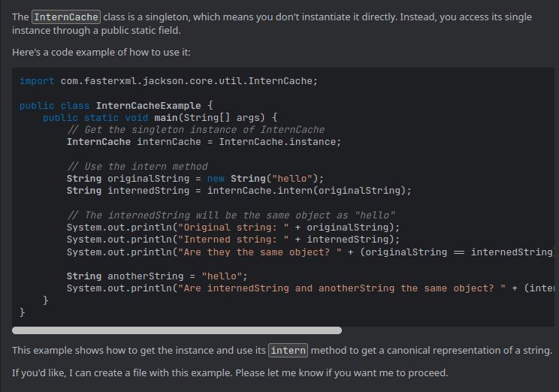559x392 pixels.
Task: Click the 'InternCache.instance' expression
Action: [x=279, y=142]
